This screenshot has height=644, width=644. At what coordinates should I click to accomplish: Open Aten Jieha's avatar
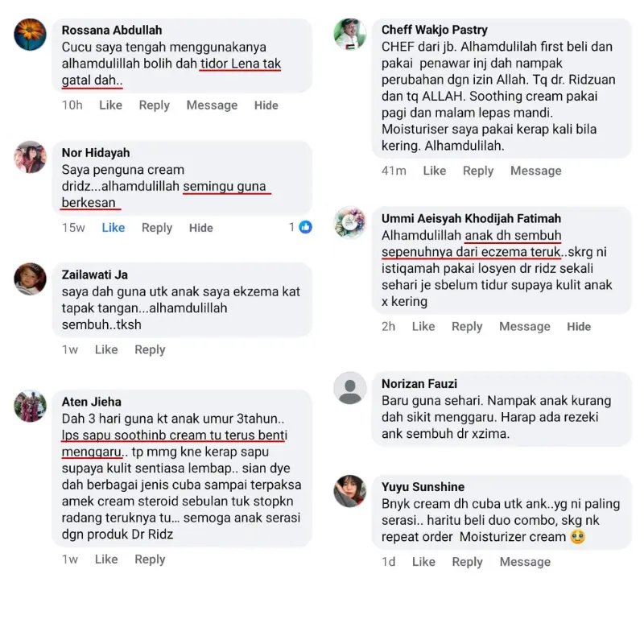pos(30,406)
